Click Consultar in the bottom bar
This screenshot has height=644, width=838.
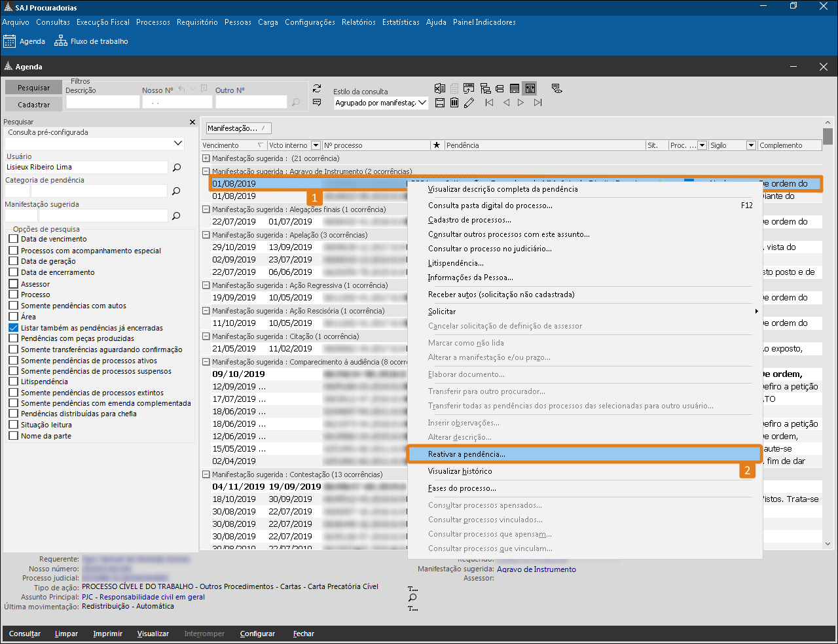25,634
